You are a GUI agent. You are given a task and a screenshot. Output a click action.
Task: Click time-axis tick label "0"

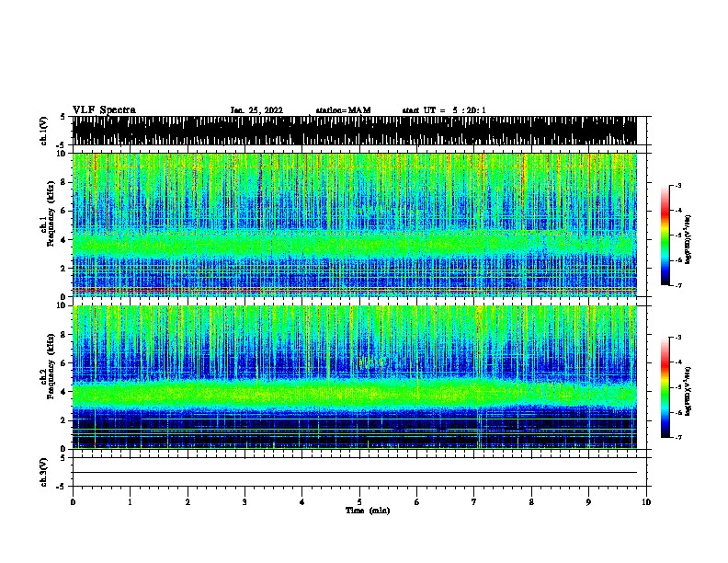tap(73, 502)
